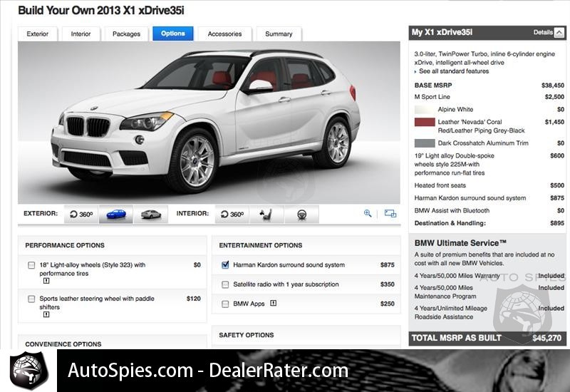Show the interior seat view
The height and width of the screenshot is (392, 570).
tap(266, 215)
